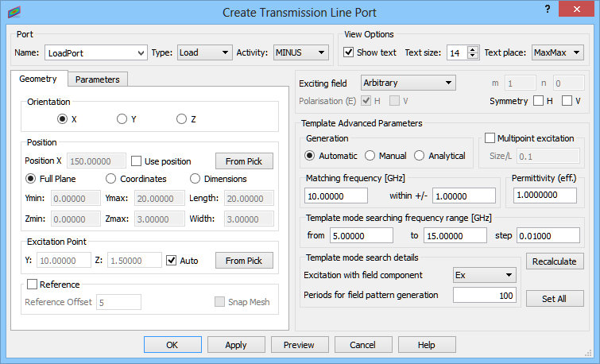This screenshot has width=600, height=364.
Task: Enable the Use position checkbox
Action: [x=136, y=161]
